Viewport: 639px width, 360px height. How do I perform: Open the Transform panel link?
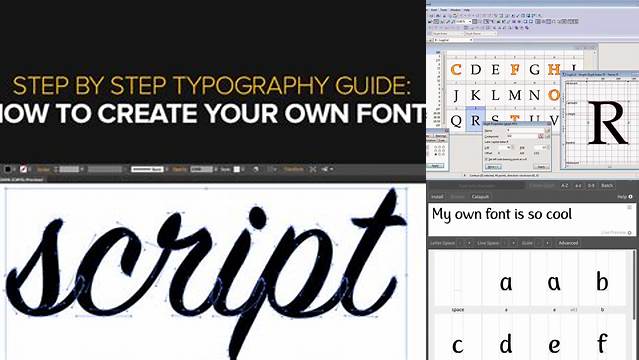click(x=293, y=169)
